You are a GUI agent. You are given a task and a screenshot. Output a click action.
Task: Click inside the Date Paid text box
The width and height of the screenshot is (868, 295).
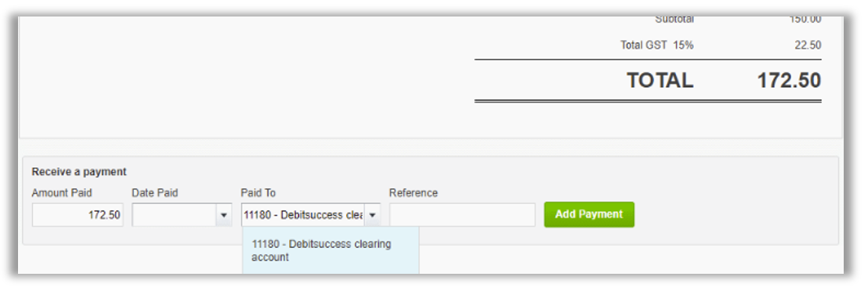click(175, 215)
